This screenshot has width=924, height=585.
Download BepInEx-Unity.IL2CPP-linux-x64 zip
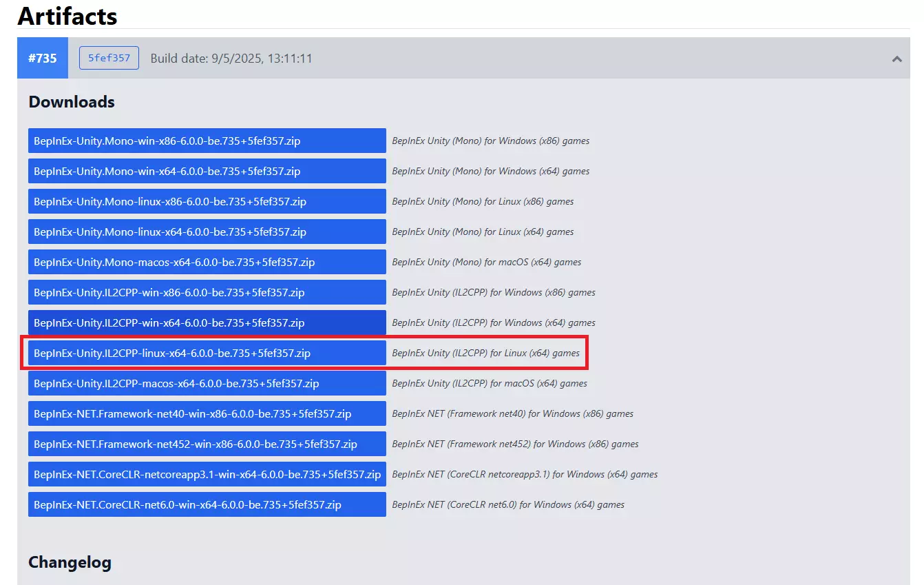pos(207,353)
